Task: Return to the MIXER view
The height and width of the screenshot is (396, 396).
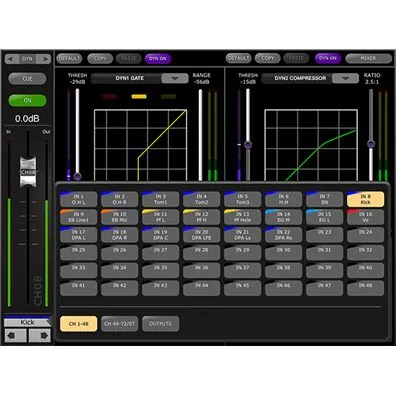Action: point(368,58)
